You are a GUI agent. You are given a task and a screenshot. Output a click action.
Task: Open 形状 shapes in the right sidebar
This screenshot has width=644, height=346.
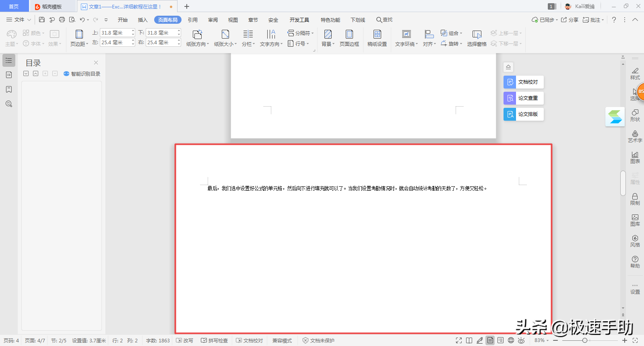coord(635,115)
